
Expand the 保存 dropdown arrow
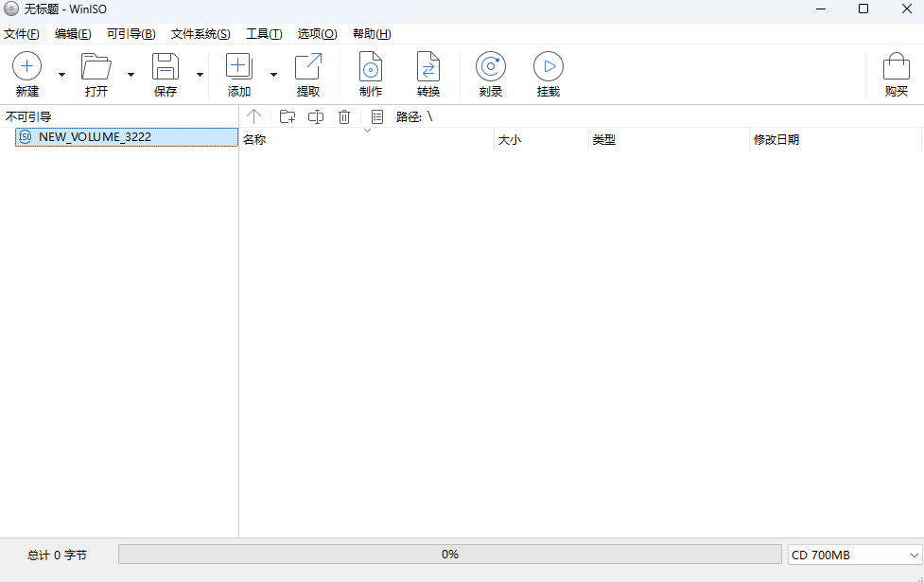[199, 74]
